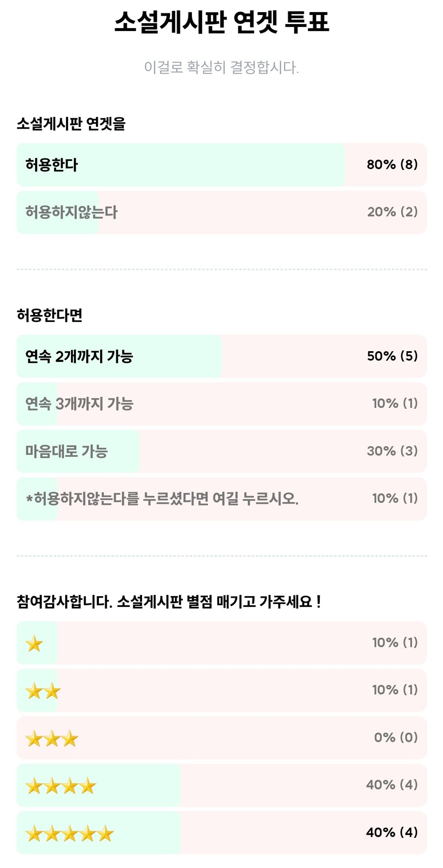Click the 소설게시판 연겟 투표 title
The image size is (443, 868).
221,22
